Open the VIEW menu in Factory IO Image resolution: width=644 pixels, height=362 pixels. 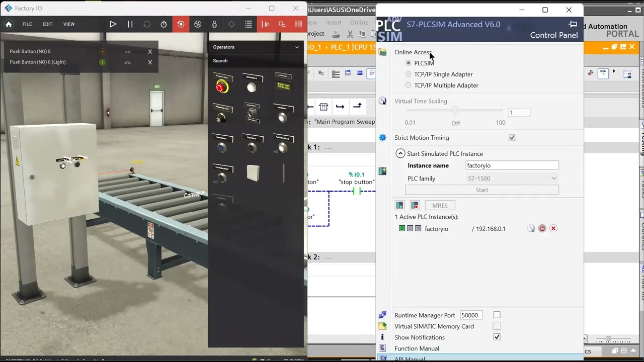(69, 24)
